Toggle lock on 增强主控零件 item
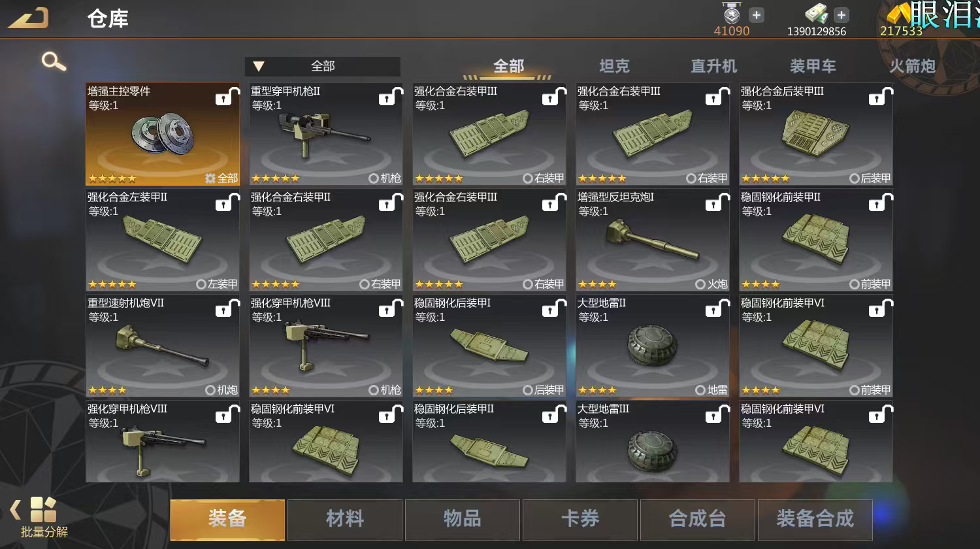The width and height of the screenshot is (980, 549). click(x=227, y=97)
